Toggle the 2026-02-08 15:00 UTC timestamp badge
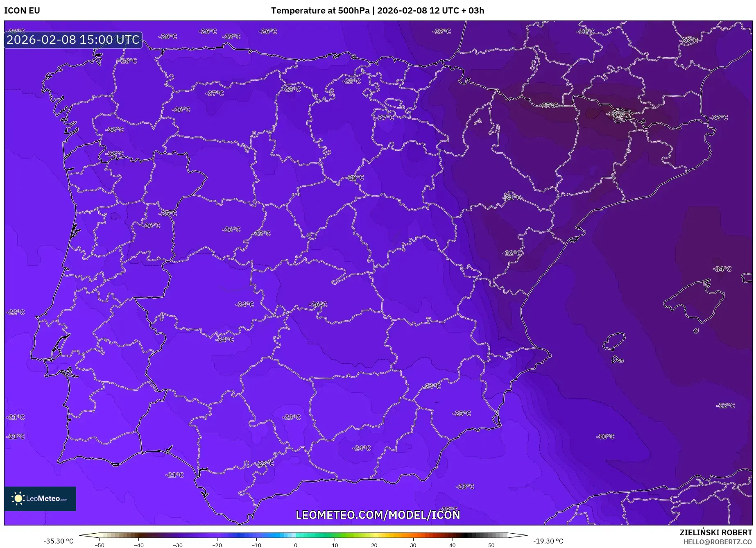Image resolution: width=756 pixels, height=548 pixels. (x=73, y=40)
